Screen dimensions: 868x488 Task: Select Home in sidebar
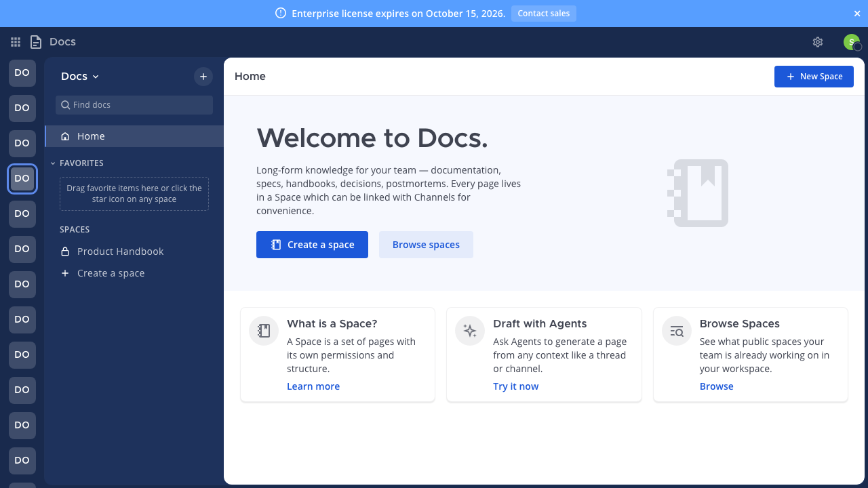coord(134,136)
